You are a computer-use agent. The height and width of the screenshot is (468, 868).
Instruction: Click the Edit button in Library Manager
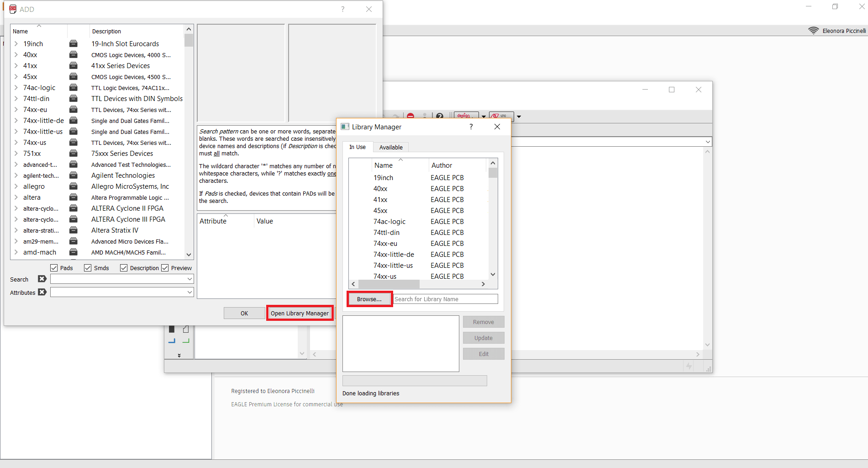click(484, 354)
